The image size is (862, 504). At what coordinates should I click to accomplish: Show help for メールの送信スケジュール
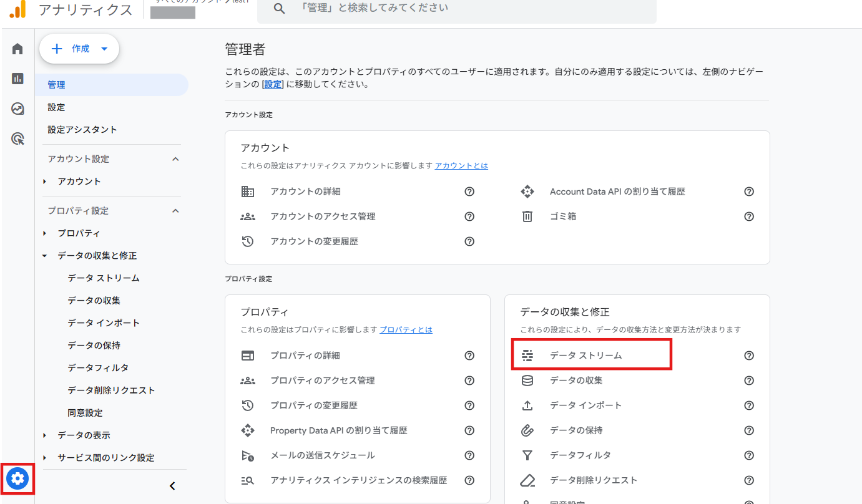click(469, 455)
